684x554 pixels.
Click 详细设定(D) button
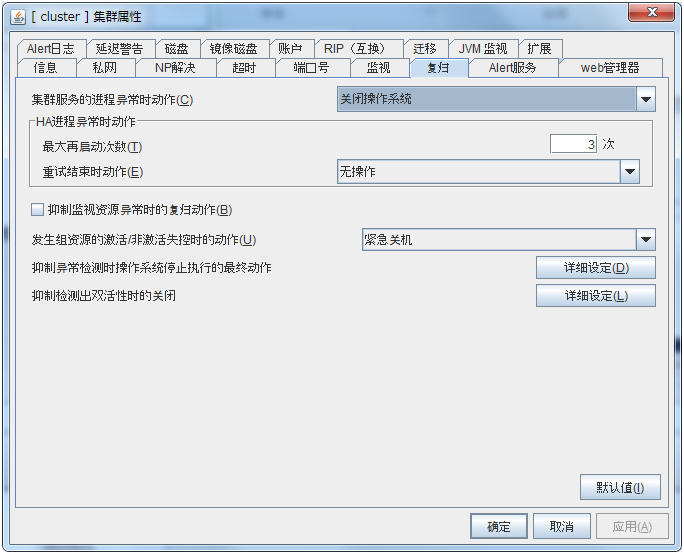(596, 267)
